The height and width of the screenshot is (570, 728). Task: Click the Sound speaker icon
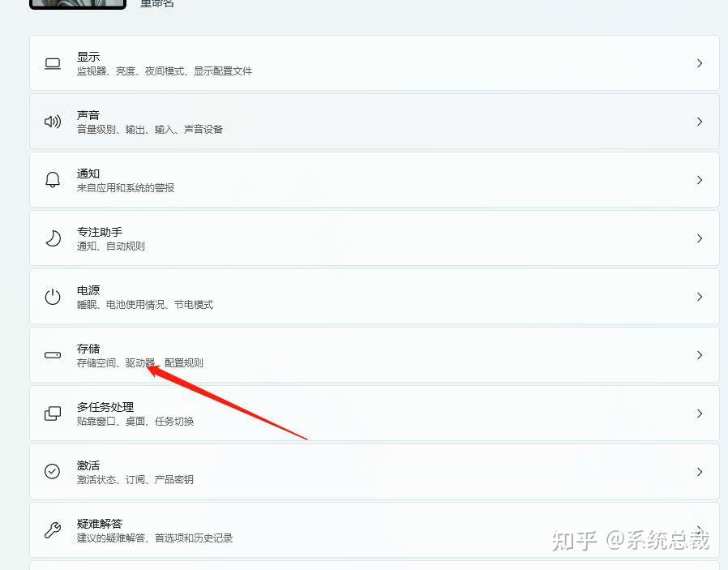pos(53,122)
